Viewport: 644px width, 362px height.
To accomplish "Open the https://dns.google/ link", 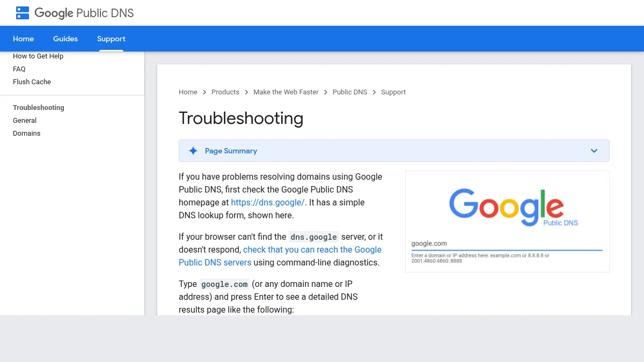I will coord(268,202).
